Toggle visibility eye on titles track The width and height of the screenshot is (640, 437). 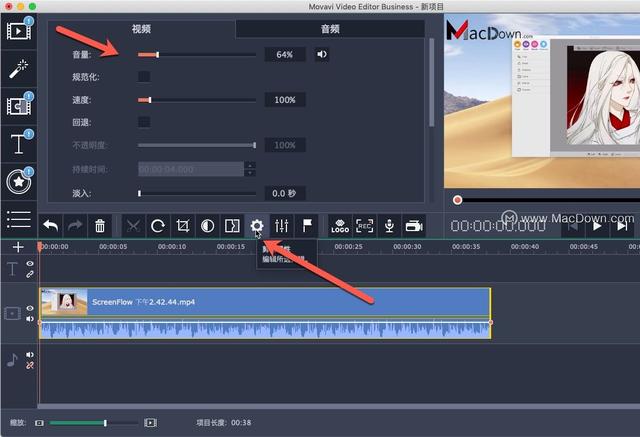30,264
